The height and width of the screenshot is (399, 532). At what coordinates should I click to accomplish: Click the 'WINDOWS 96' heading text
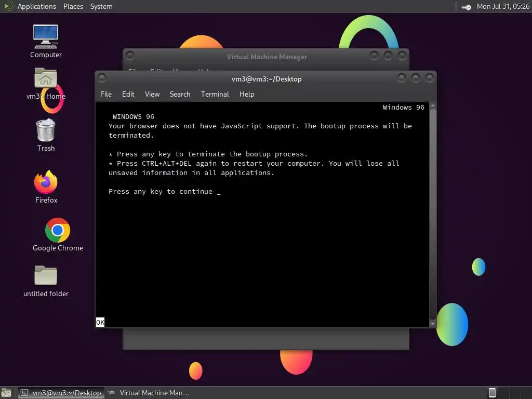point(134,117)
